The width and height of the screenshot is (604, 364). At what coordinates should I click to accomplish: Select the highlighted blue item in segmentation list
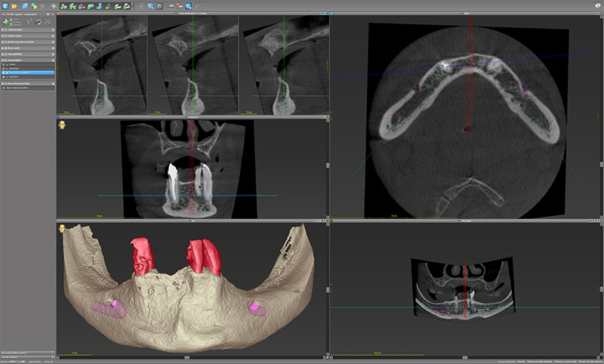[29, 72]
